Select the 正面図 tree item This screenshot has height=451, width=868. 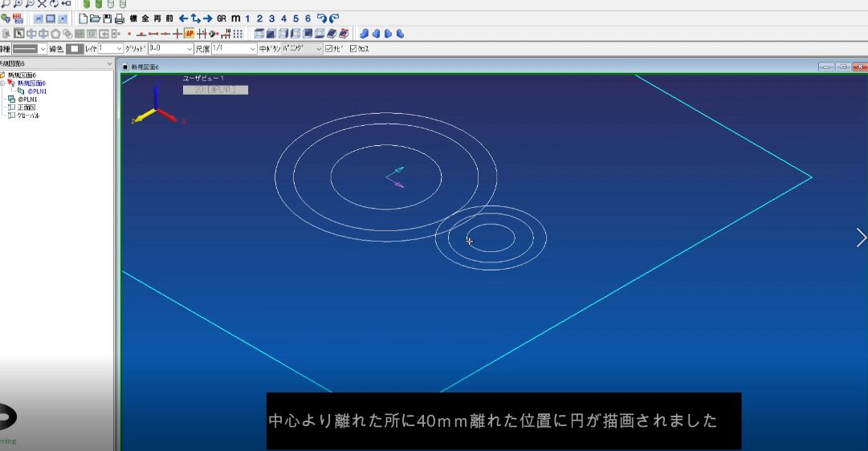26,108
